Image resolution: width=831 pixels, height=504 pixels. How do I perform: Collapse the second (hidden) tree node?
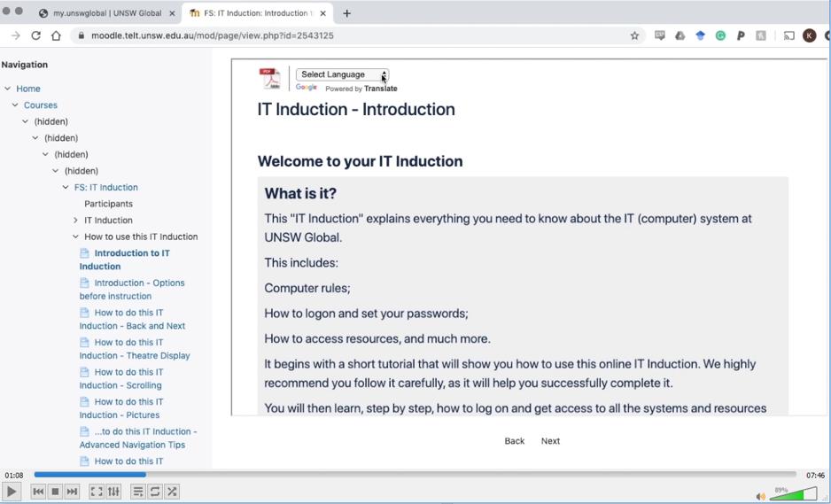[x=35, y=138]
